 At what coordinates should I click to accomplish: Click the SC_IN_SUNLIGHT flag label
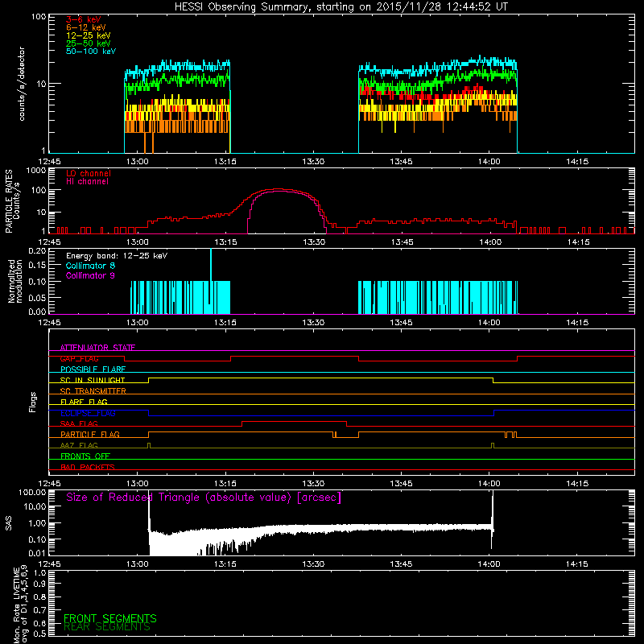(x=93, y=380)
